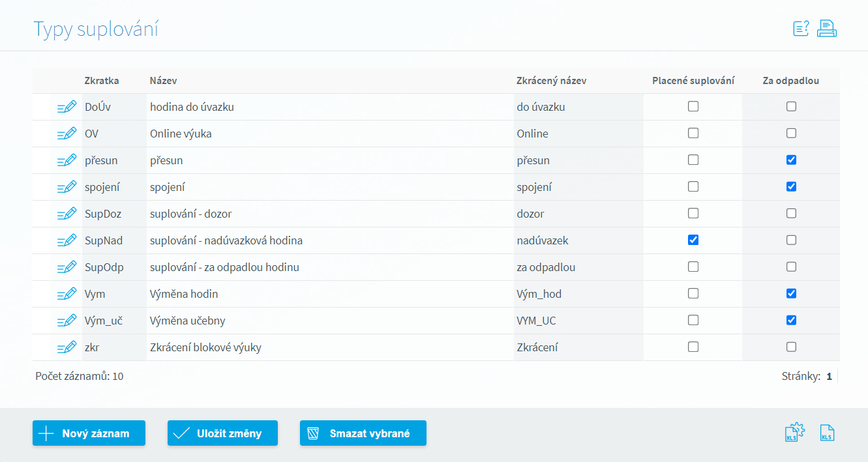The width and height of the screenshot is (868, 462).
Task: Enable Za odpadlou for SupOdp row
Action: [791, 267]
